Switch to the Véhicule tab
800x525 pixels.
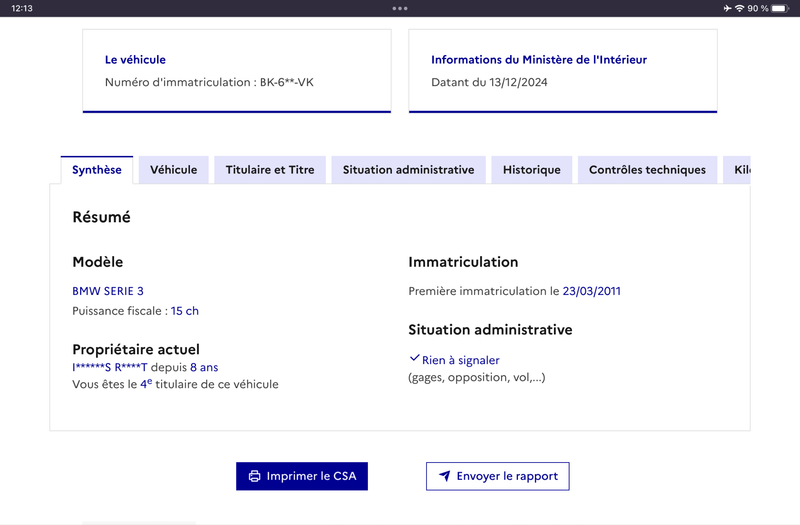pyautogui.click(x=173, y=170)
